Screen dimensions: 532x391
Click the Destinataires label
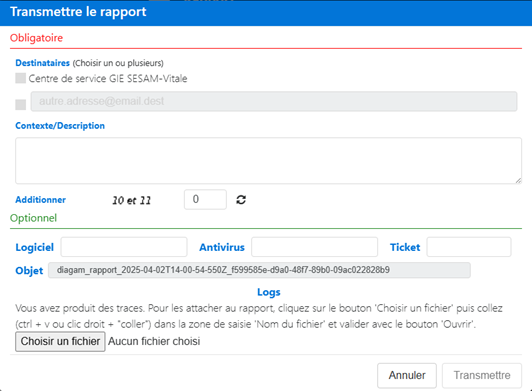click(x=42, y=63)
